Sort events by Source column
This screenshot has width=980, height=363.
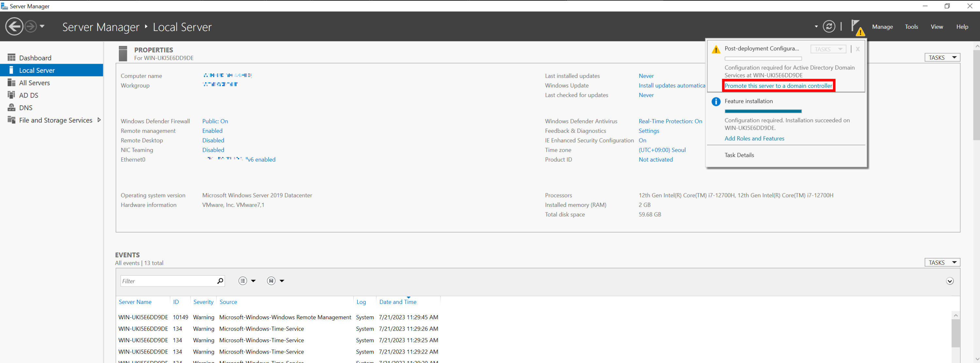click(x=228, y=302)
